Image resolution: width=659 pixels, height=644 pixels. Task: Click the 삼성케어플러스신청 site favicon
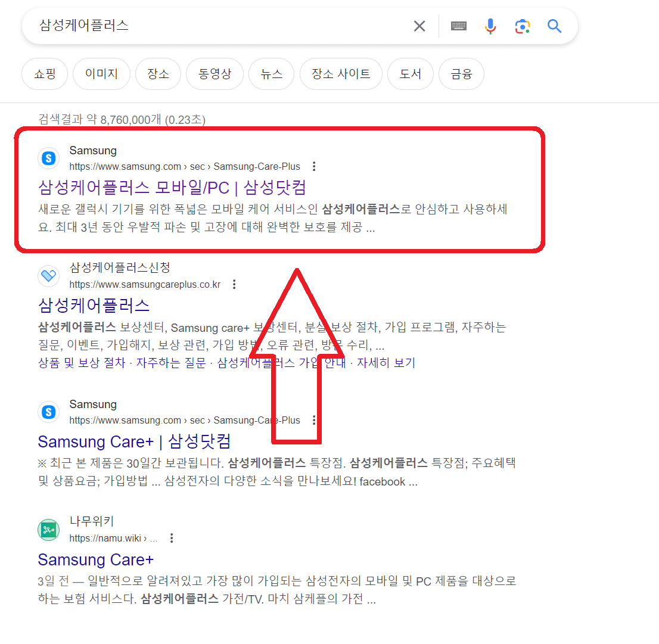coord(48,276)
